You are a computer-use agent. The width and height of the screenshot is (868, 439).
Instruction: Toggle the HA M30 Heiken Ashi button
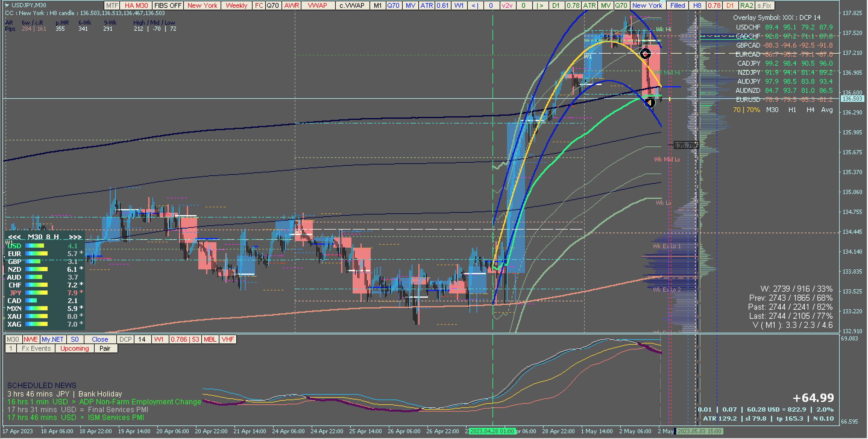point(136,5)
